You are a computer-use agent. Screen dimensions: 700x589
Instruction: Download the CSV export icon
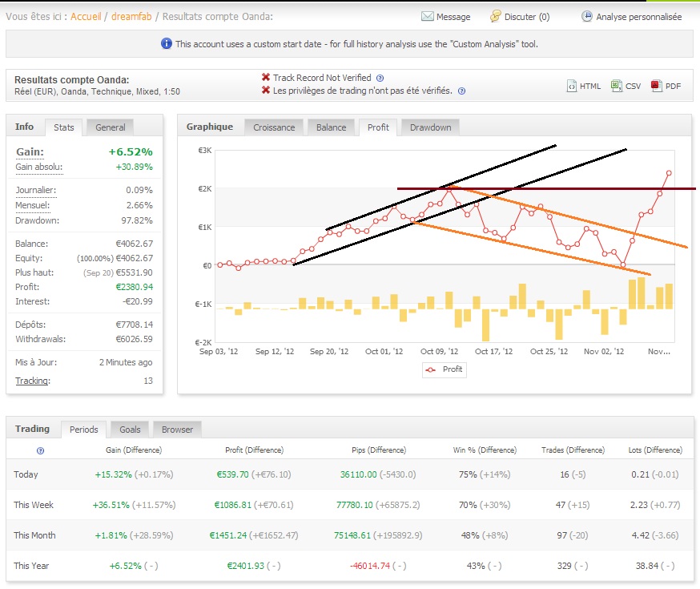617,86
